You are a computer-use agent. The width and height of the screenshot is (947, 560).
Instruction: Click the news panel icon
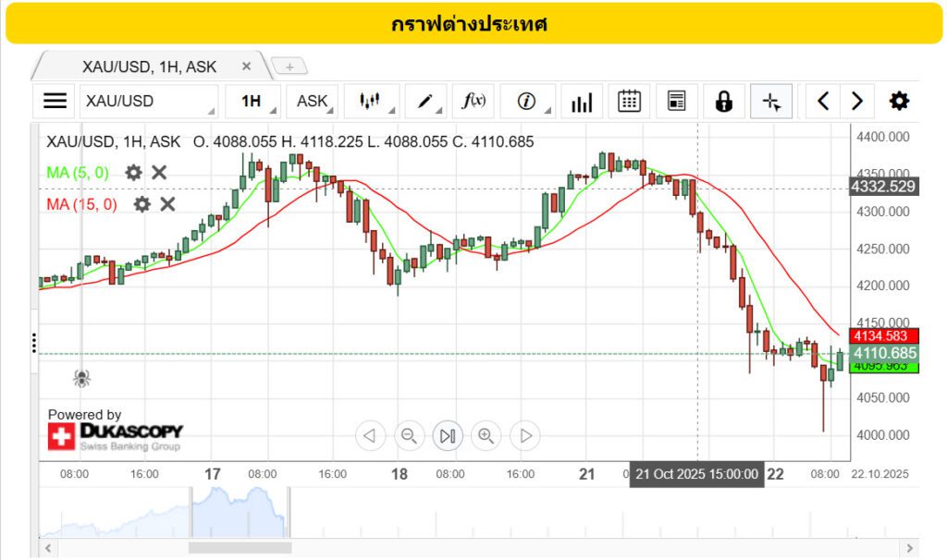coord(677,102)
